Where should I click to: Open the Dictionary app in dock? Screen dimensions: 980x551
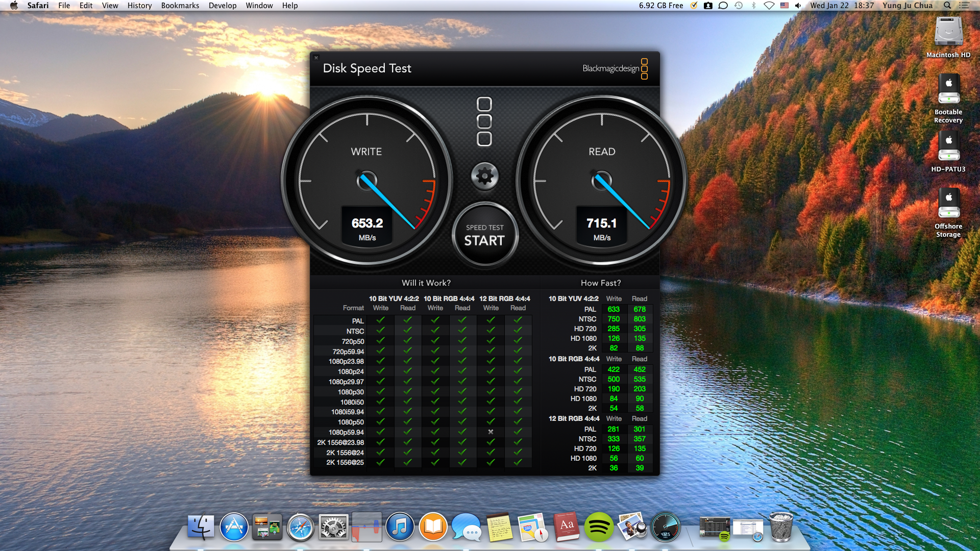[566, 527]
